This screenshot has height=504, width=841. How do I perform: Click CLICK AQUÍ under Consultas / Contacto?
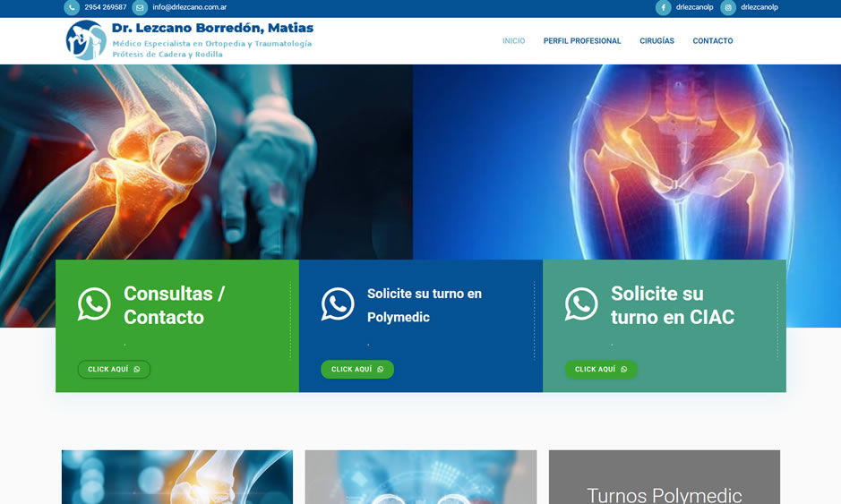114,370
